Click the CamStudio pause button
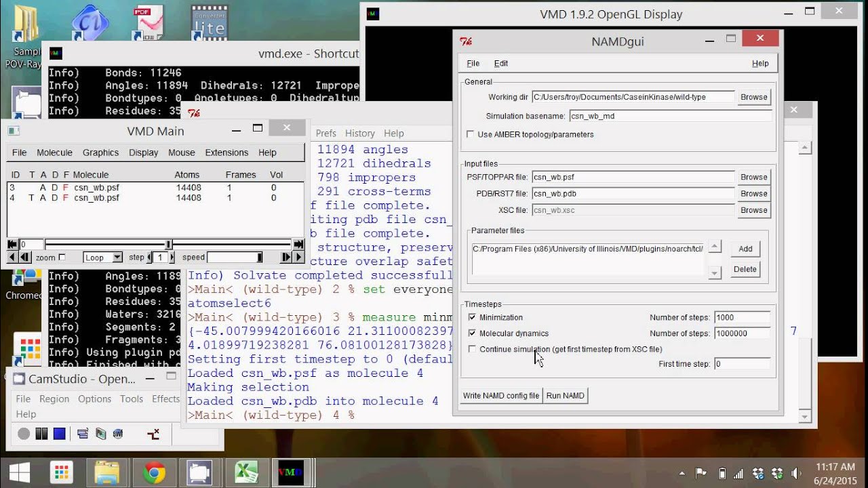Screen dimensions: 868x488 click(41, 434)
